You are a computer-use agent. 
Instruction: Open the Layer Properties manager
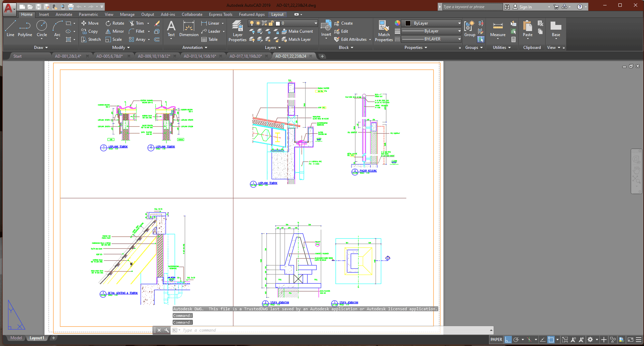(237, 31)
